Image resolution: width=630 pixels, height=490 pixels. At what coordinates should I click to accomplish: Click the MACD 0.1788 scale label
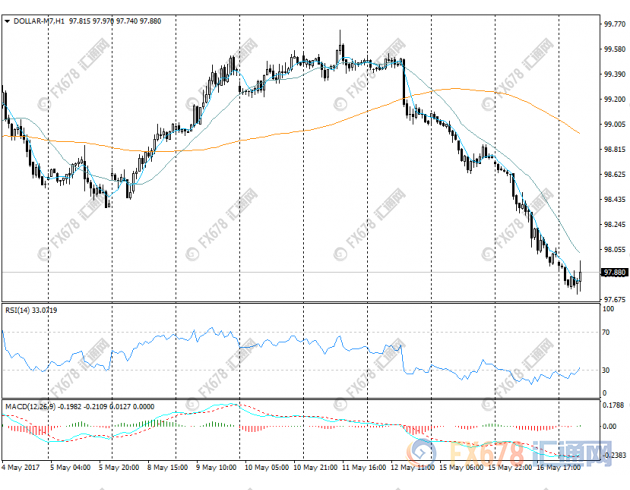(x=613, y=406)
